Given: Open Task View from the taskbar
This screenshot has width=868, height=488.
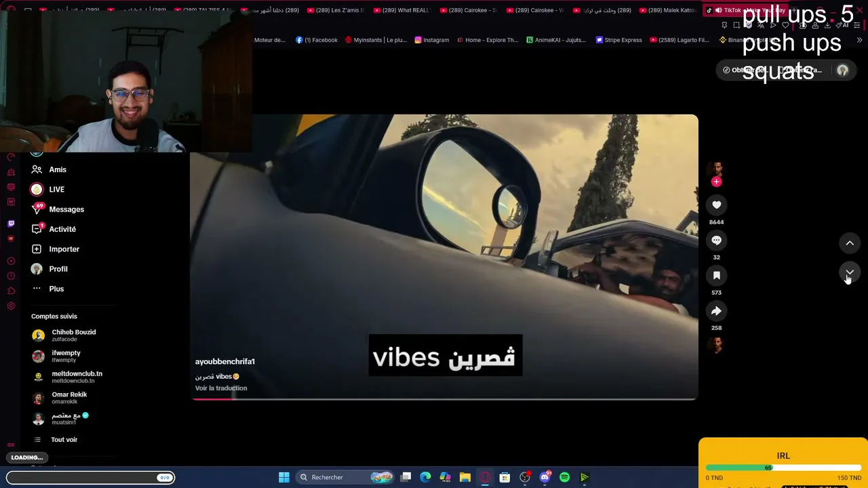Looking at the screenshot, I should coord(406,477).
